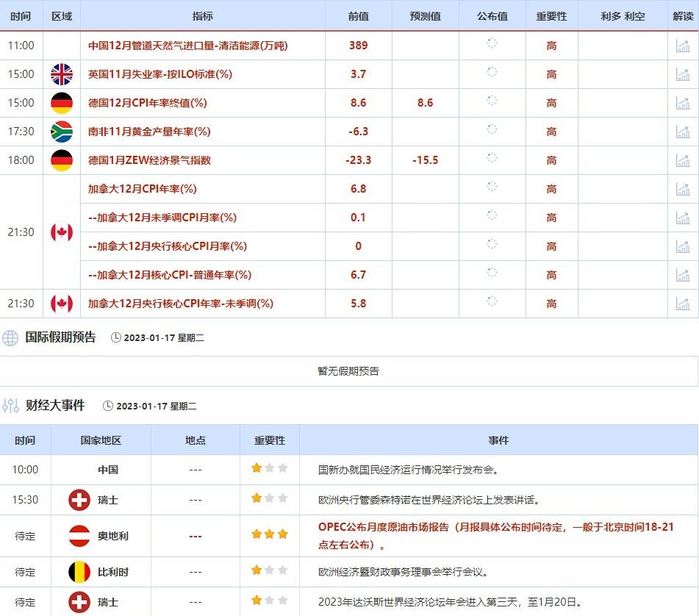
Task: Click the loading spinner for 德国12月CPI年率终值
Action: tap(492, 101)
